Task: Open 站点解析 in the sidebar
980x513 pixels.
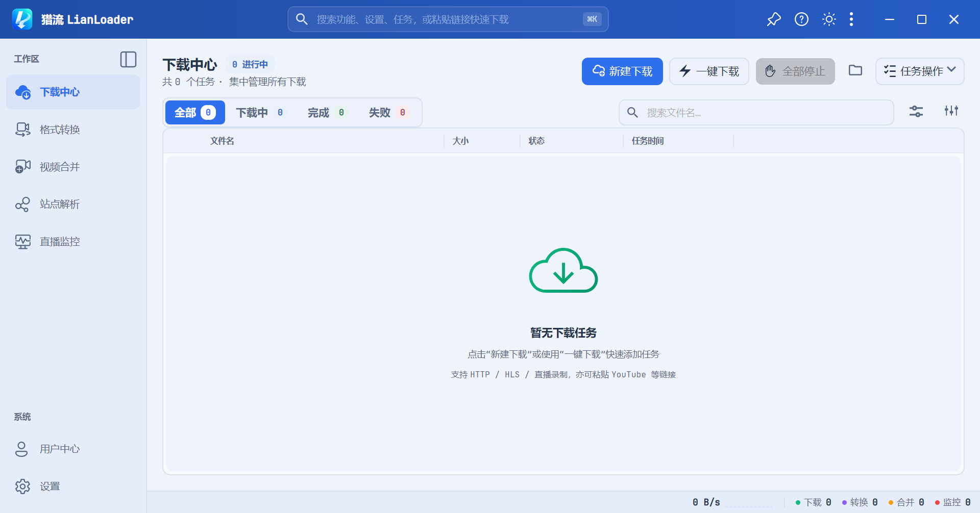Action: 73,204
